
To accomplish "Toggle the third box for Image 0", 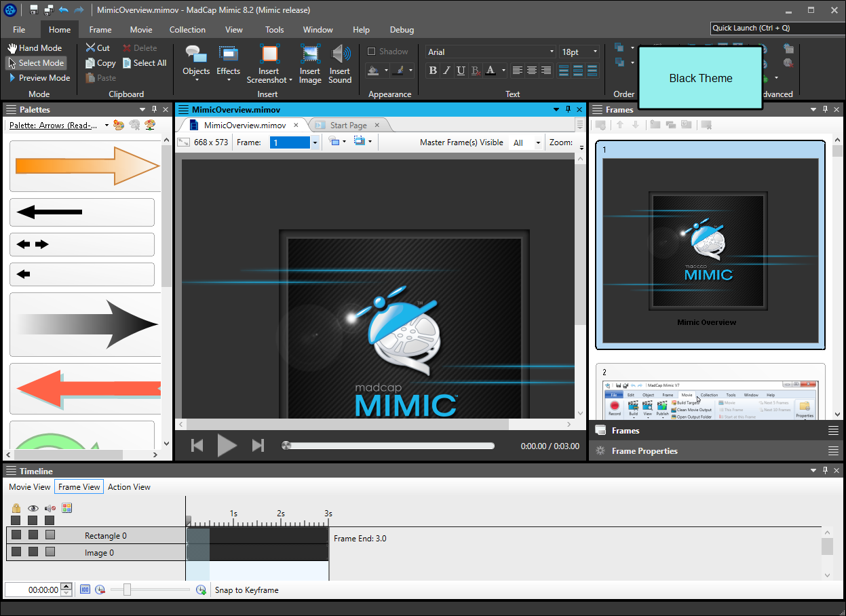I will (x=50, y=552).
